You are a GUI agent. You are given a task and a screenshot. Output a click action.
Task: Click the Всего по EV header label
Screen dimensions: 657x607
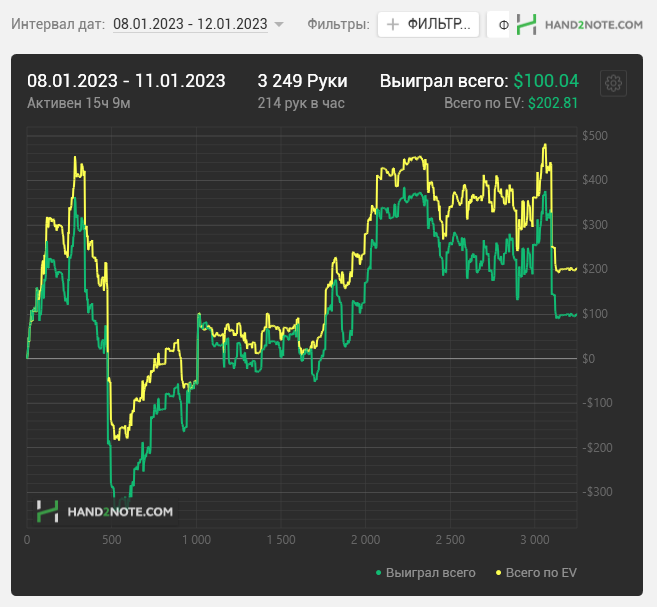click(484, 103)
